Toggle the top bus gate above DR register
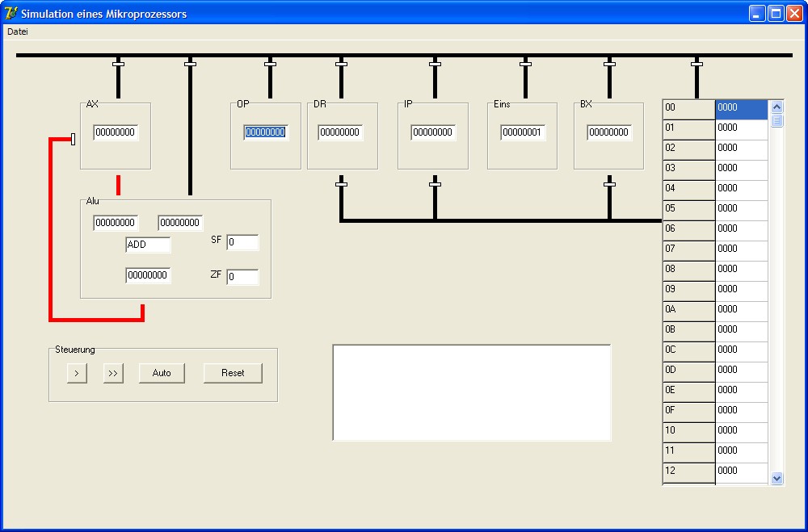 [x=341, y=63]
